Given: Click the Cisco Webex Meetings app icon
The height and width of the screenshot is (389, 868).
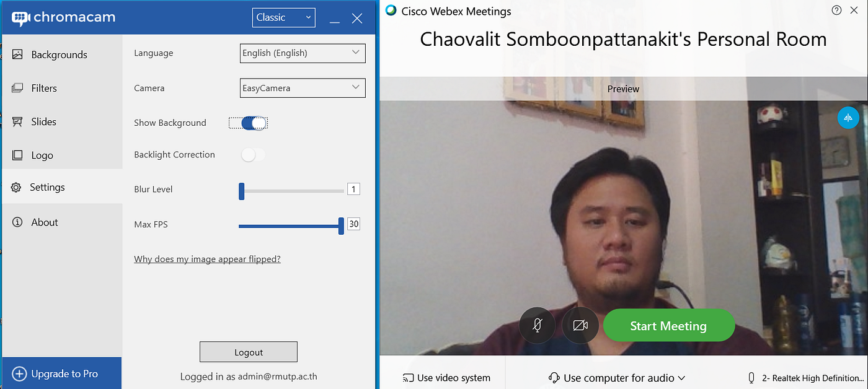Looking at the screenshot, I should (391, 11).
